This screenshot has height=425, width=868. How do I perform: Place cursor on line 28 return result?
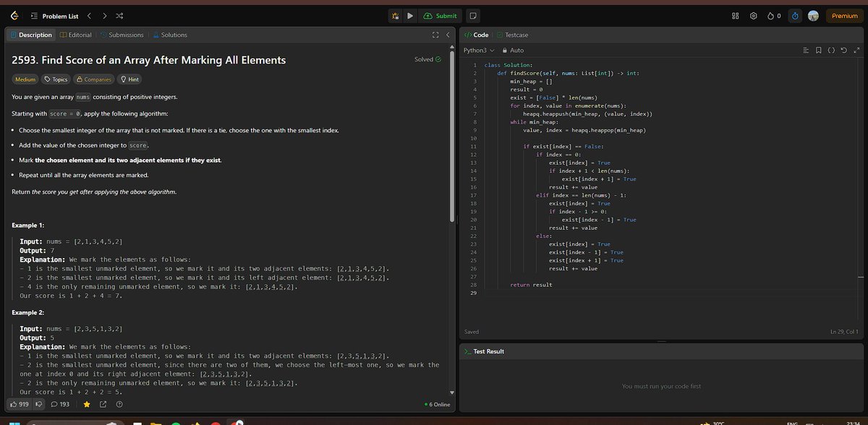(531, 285)
